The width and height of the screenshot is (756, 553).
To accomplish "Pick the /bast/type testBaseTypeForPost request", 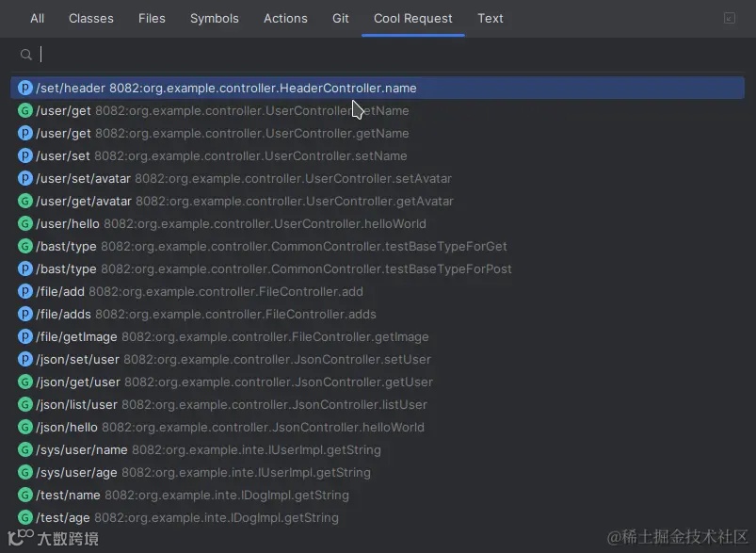I will [x=274, y=269].
